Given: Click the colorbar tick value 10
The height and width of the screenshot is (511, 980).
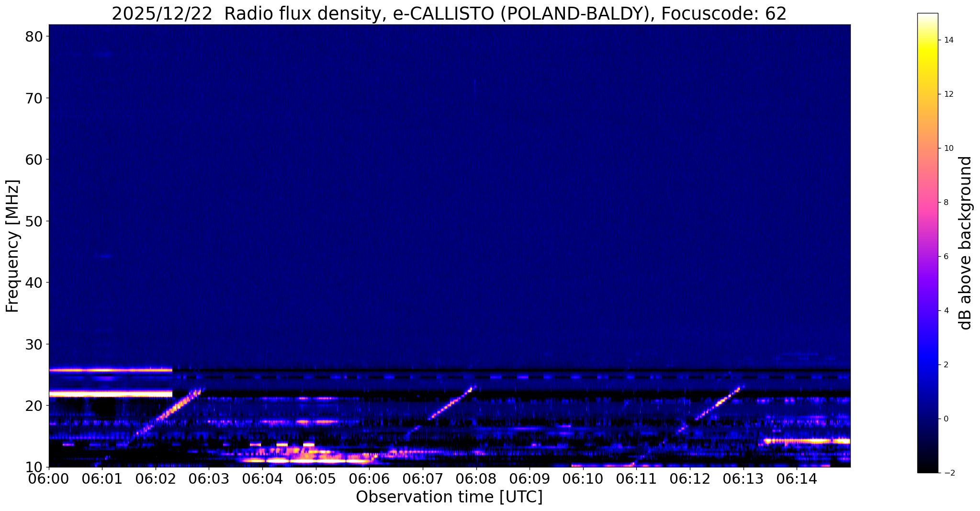Looking at the screenshot, I should [x=948, y=148].
